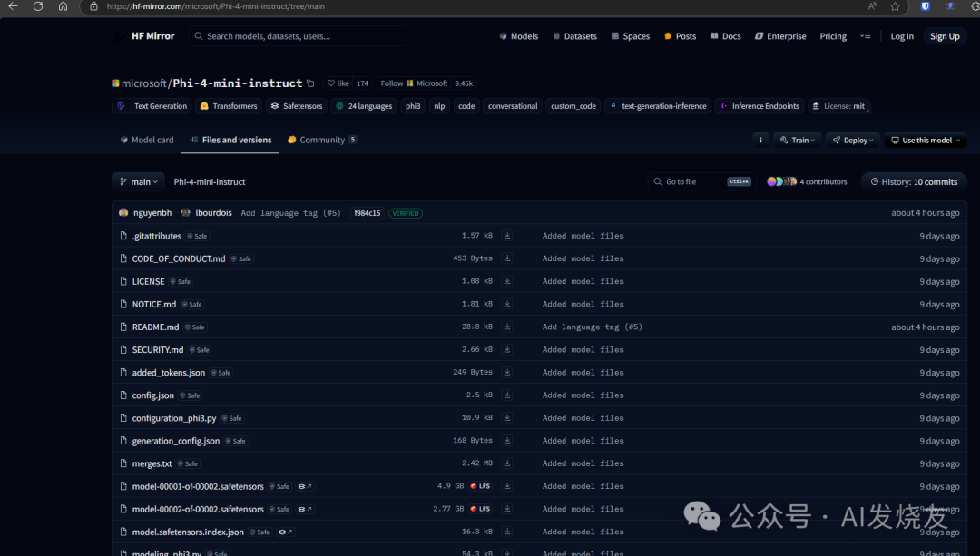Click the License: mit tag
Viewport: 980px width, 556px height.
coord(838,106)
